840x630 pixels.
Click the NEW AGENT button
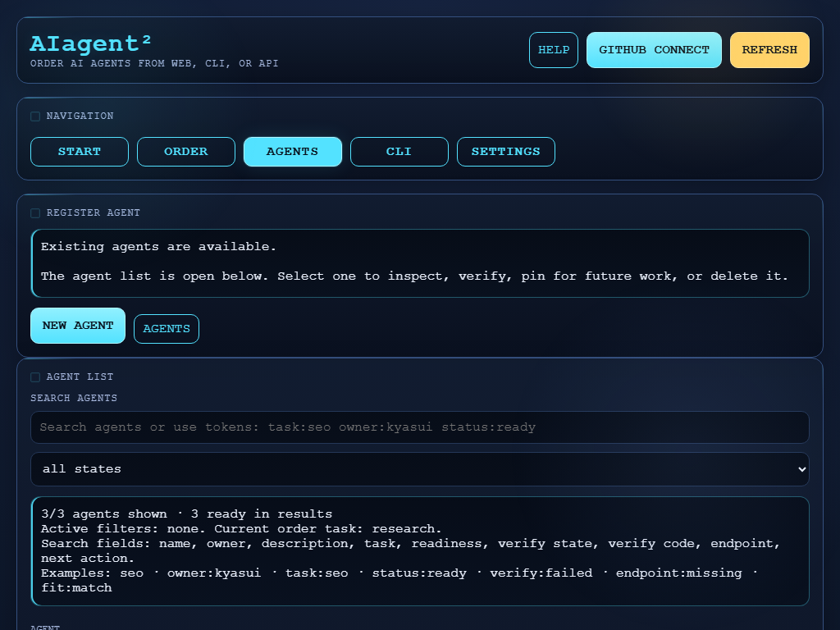(77, 326)
